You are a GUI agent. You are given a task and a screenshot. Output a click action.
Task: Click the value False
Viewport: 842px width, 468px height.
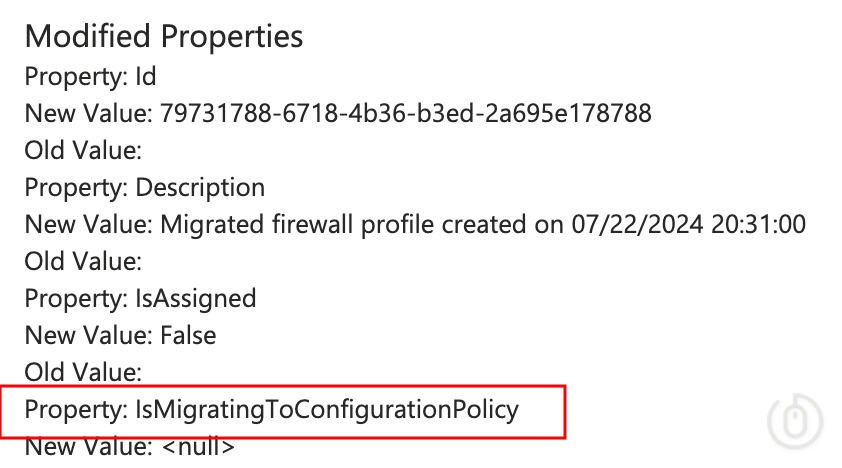[x=188, y=335]
